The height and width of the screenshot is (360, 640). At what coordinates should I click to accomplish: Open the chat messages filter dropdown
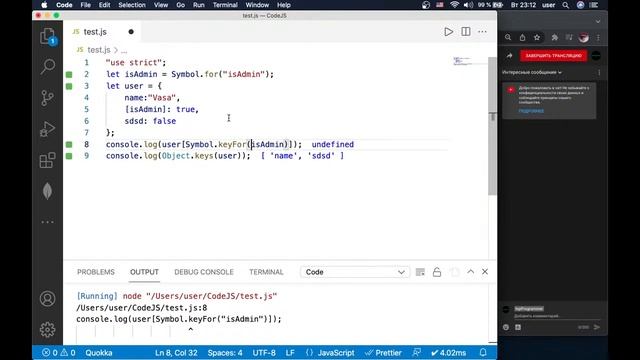pos(532,72)
